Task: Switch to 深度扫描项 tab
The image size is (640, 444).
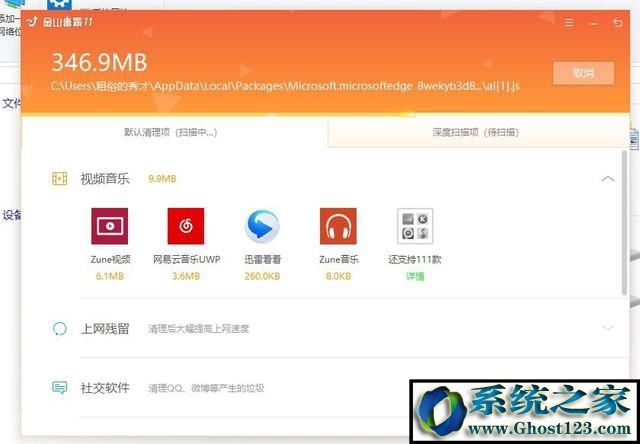Action: (476, 132)
